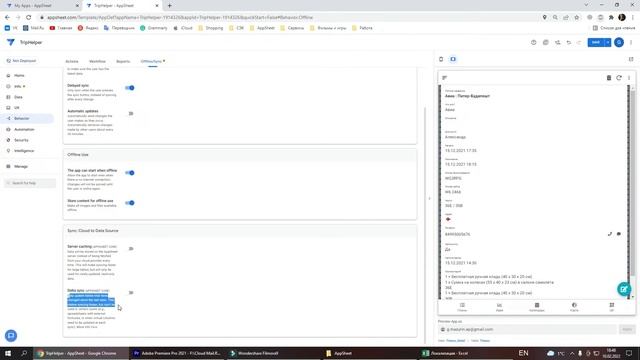Open the user account avatar menu
Viewport: 640px width, 360px height.
[619, 42]
